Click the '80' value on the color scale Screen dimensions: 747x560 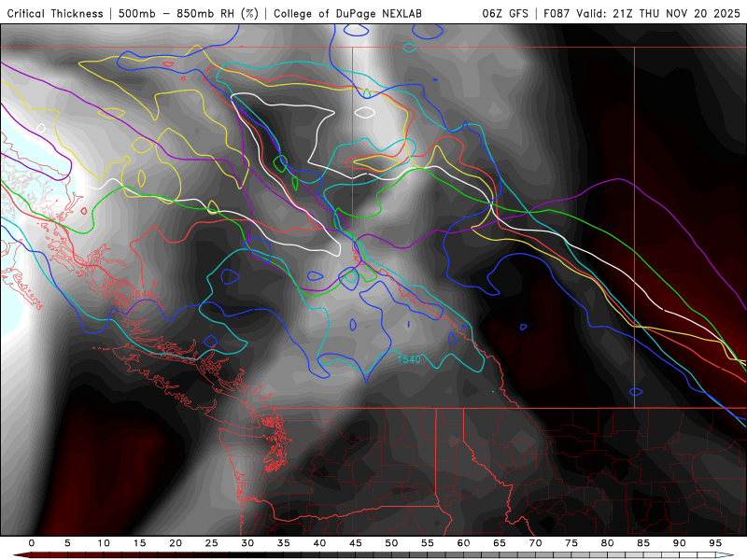608,543
